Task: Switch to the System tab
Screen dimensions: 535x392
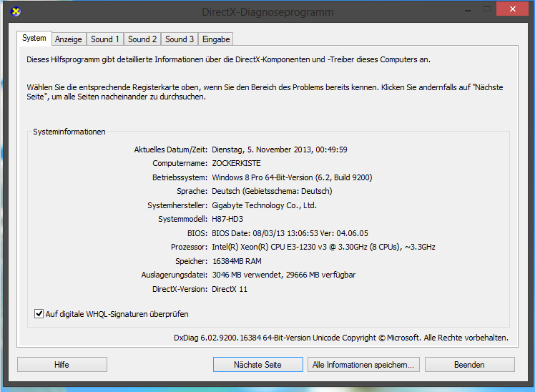Action: pyautogui.click(x=34, y=38)
